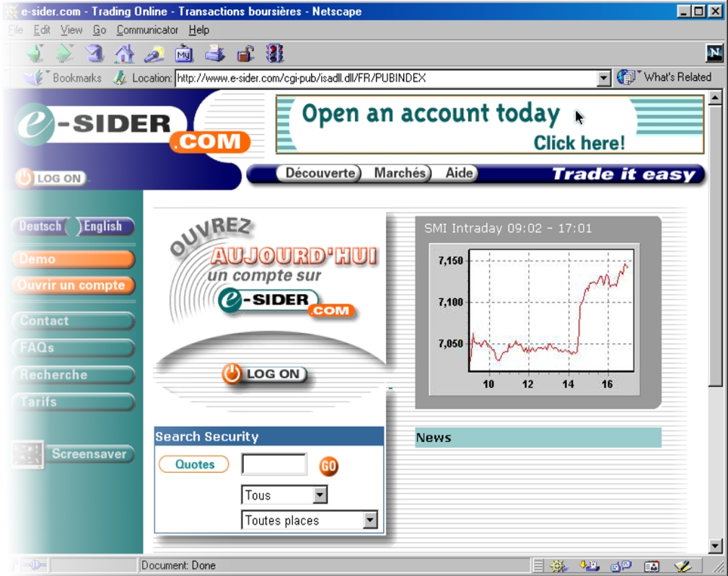The image size is (728, 576).
Task: Click into the Location URL field
Action: coord(387,78)
